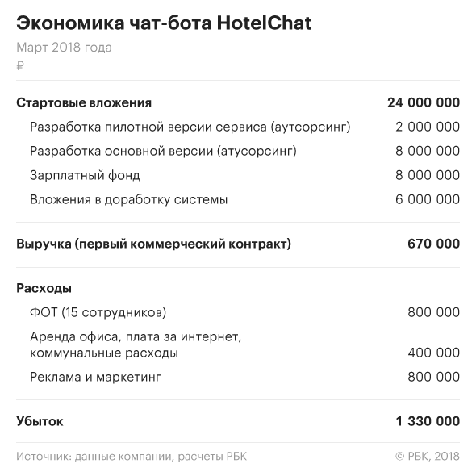Click the Убыток 1 330 000 value

click(x=428, y=421)
